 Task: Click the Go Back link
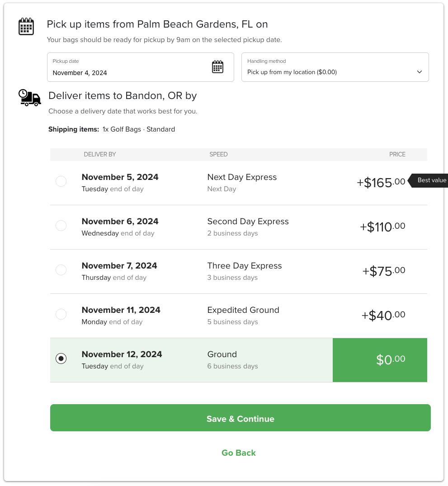pyautogui.click(x=239, y=453)
